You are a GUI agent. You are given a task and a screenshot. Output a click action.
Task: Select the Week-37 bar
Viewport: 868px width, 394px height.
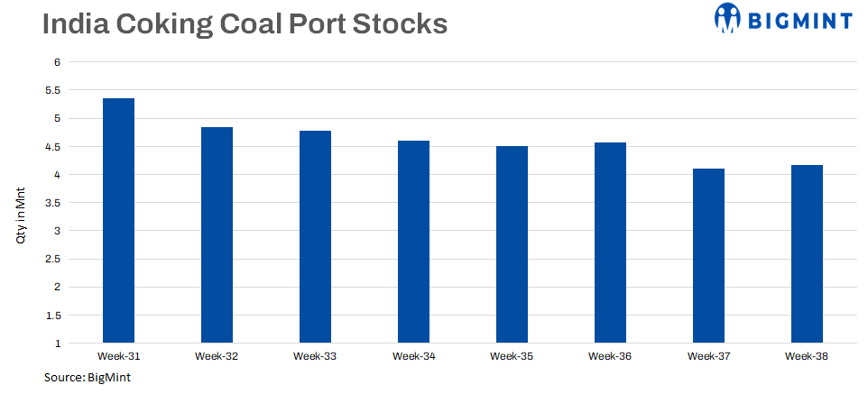click(708, 256)
